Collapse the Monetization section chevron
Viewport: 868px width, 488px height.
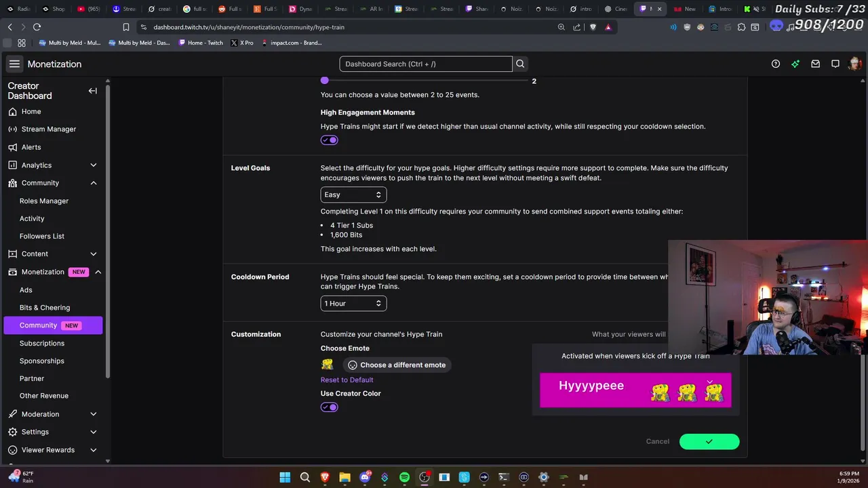click(x=98, y=272)
